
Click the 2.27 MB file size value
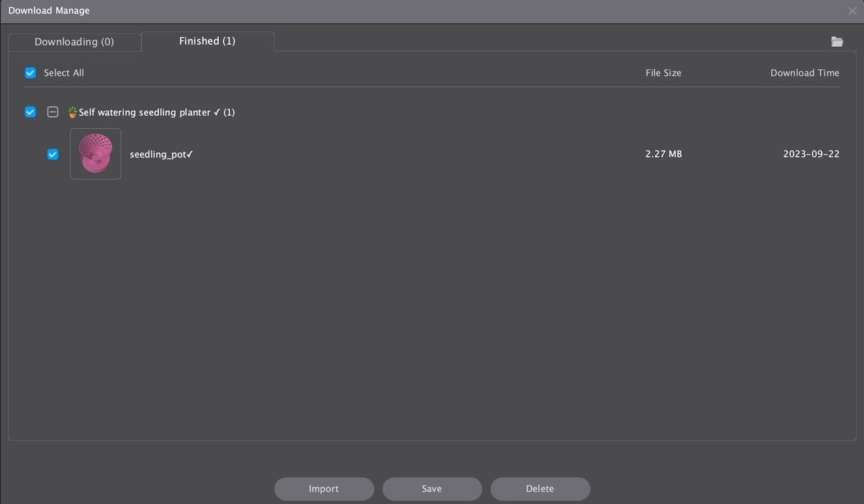pos(664,154)
